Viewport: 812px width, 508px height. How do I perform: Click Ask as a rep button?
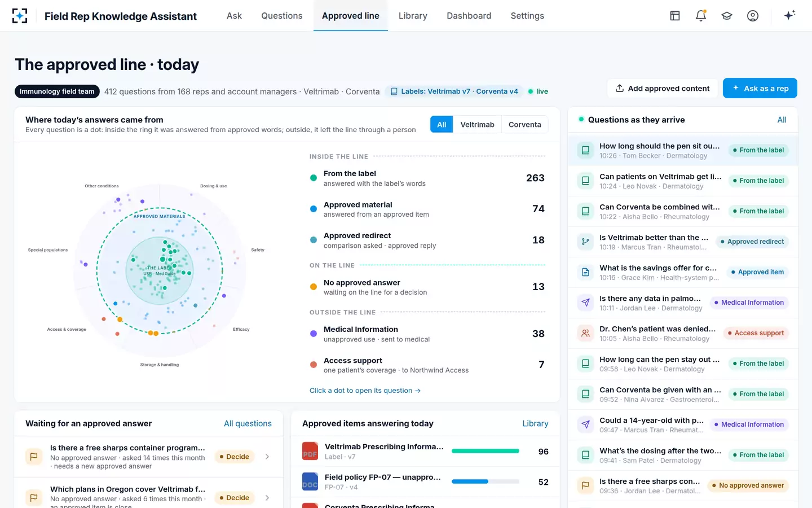[x=760, y=88]
